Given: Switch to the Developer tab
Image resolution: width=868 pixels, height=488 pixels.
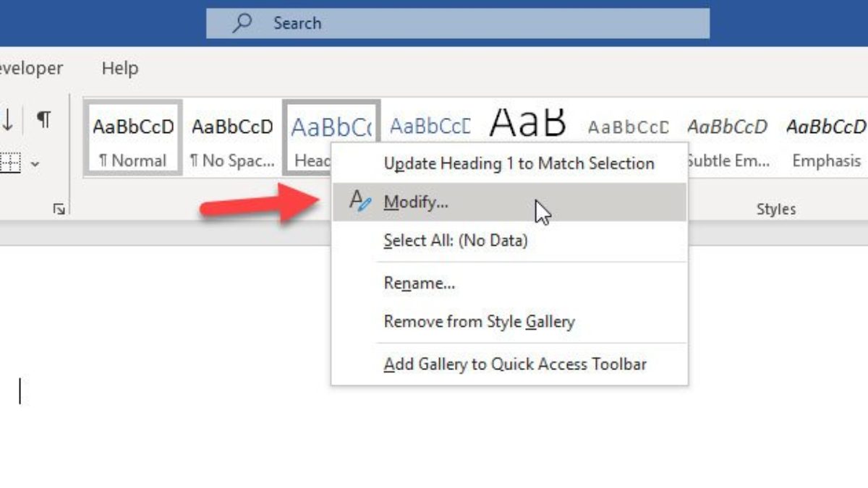Looking at the screenshot, I should click(30, 69).
